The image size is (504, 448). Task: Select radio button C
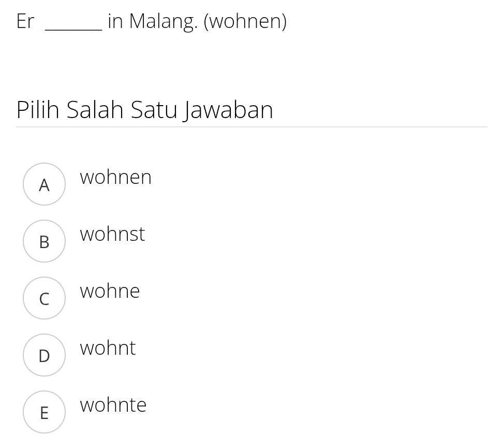pyautogui.click(x=44, y=298)
